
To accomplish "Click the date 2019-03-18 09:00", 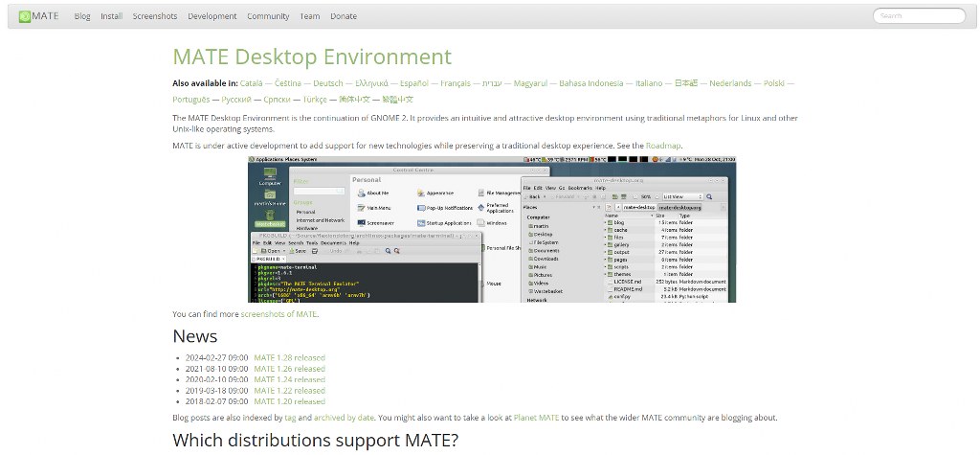I will point(217,391).
